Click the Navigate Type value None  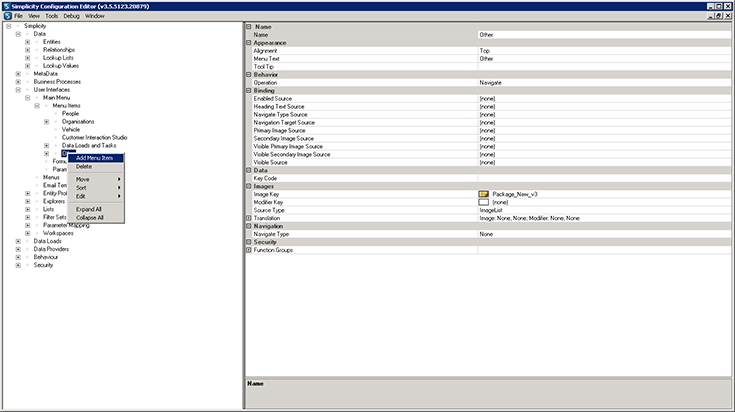click(604, 234)
